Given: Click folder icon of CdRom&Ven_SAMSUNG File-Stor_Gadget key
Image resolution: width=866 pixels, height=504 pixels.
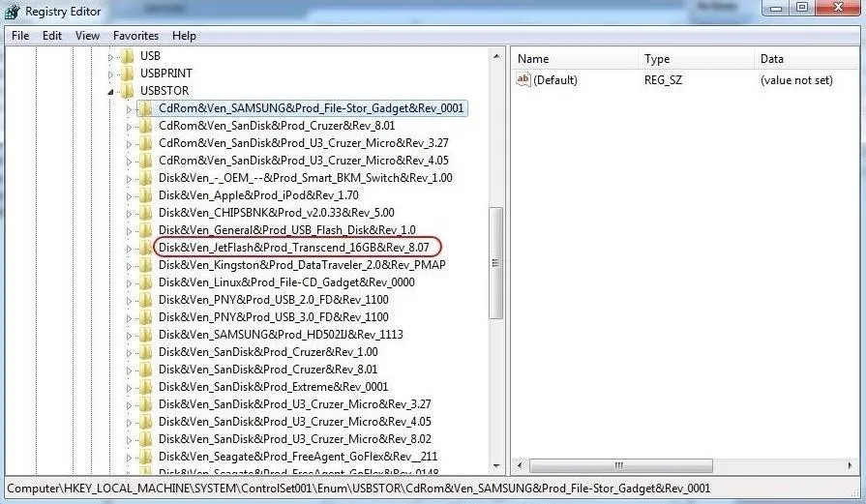Looking at the screenshot, I should [146, 108].
